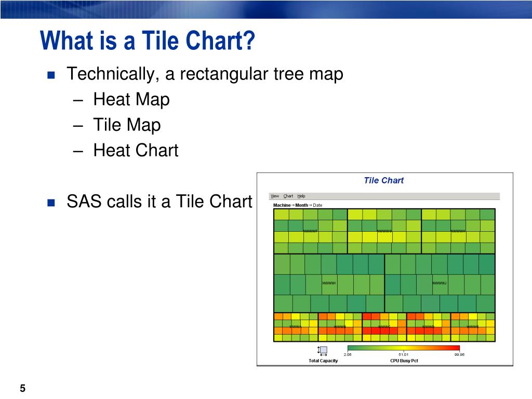Viewport: 532px width, 399px height.
Task: Click 'Technically, a rectangular tree map' bullet
Action: tap(205, 74)
